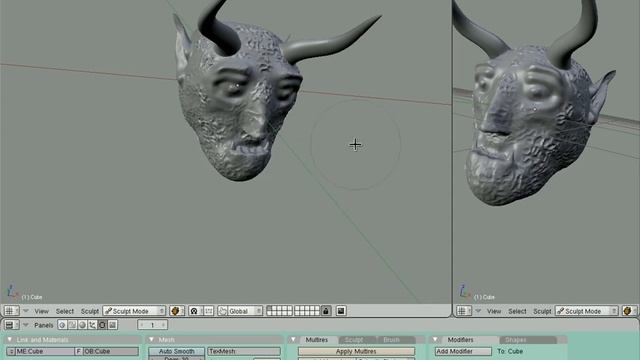This screenshot has width=640, height=360.
Task: Open the Select menu in the left viewport
Action: (65, 311)
